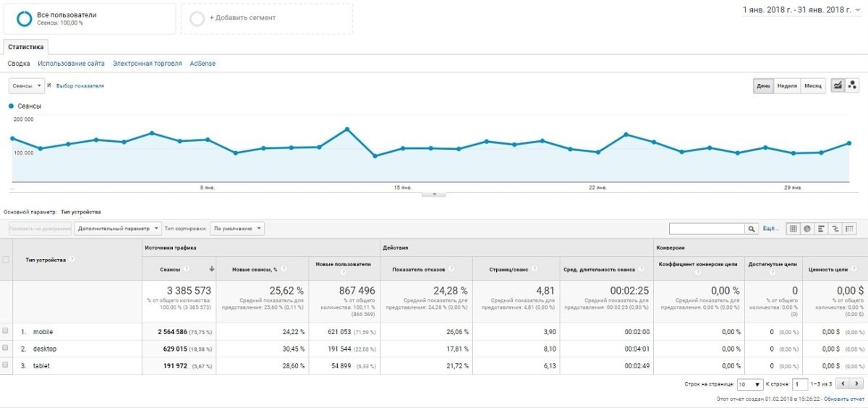Switch to the motion chart bubbles icon
The image size is (868, 408).
(x=852, y=85)
